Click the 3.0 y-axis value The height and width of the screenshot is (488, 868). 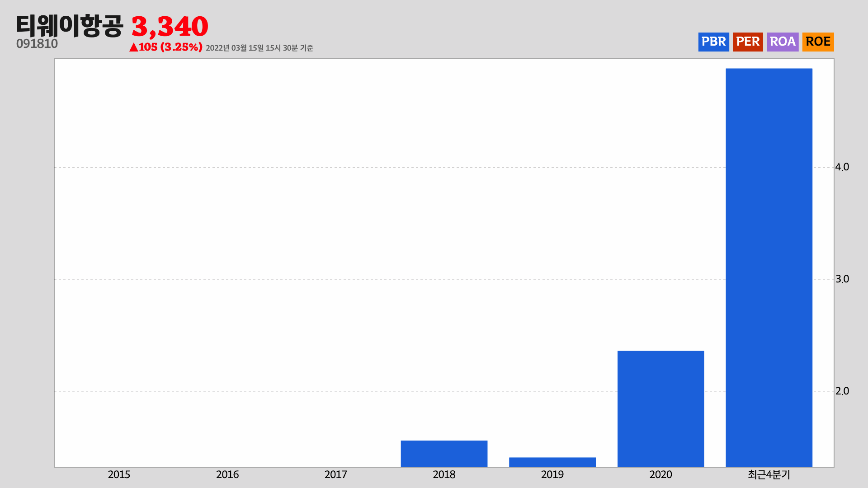pyautogui.click(x=842, y=279)
